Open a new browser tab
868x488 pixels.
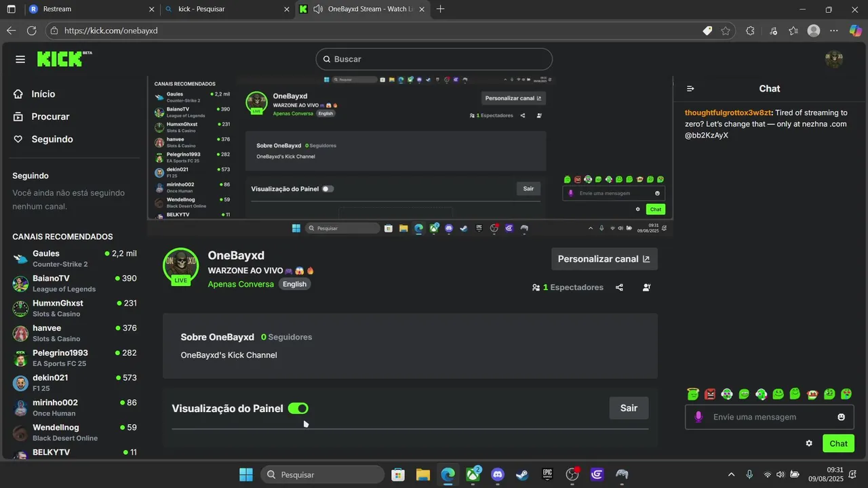441,9
